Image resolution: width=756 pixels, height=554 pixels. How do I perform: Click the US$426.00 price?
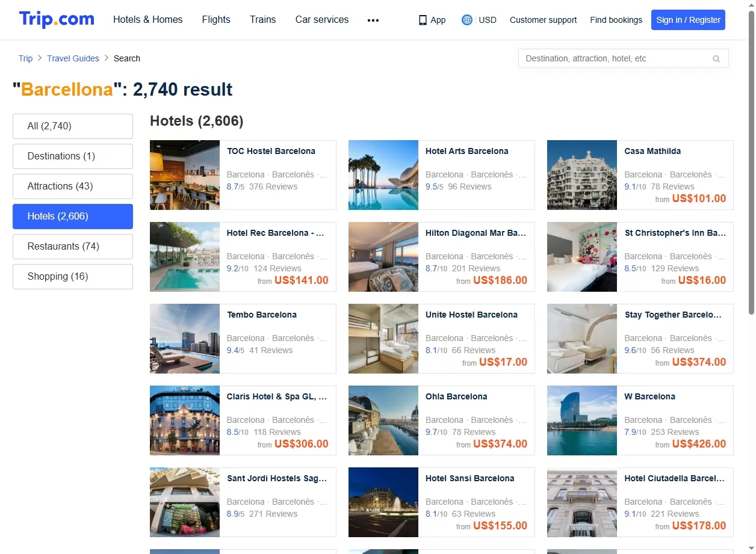point(699,444)
